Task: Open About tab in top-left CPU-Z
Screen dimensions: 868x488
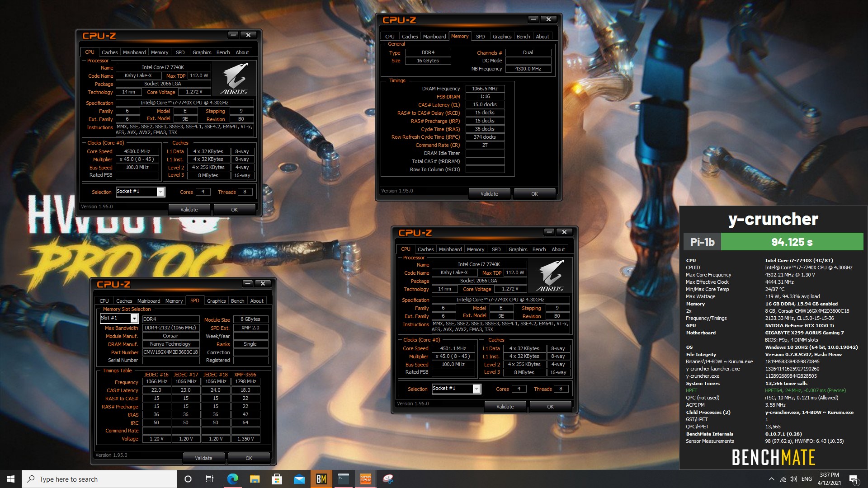Action: (x=242, y=52)
